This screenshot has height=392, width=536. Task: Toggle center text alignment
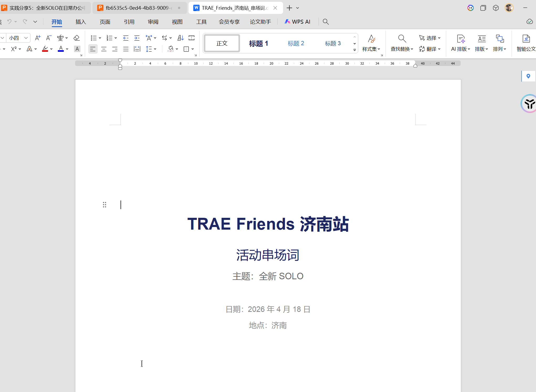tap(104, 49)
